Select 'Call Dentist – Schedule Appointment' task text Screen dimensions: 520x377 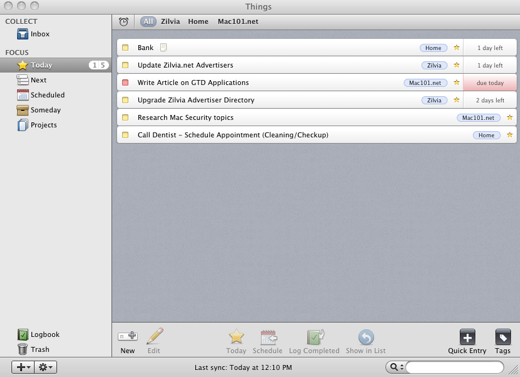233,135
